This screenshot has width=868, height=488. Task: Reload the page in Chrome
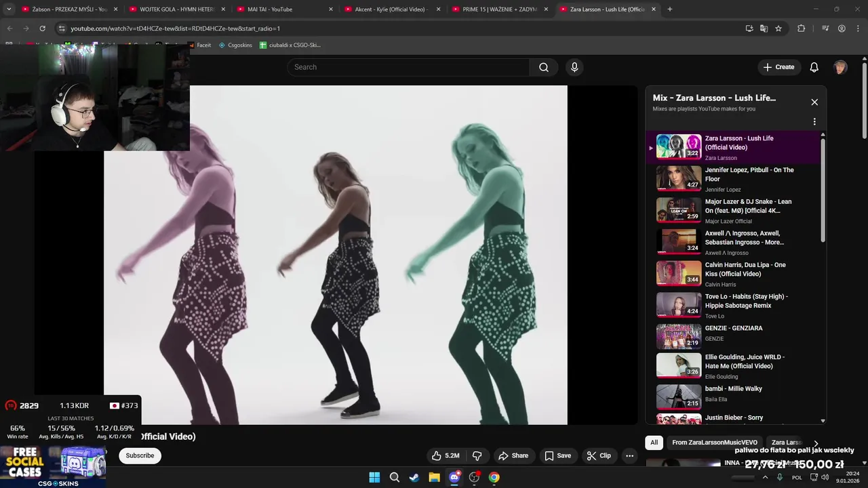(x=42, y=28)
